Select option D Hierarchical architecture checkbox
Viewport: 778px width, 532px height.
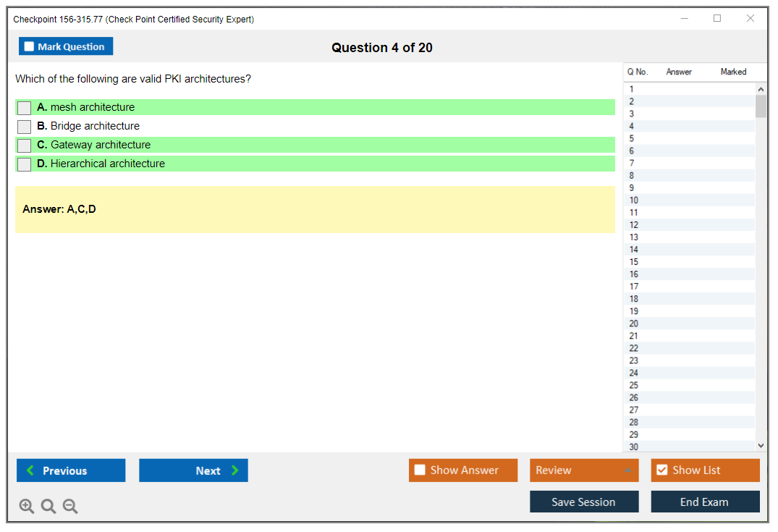(x=25, y=164)
